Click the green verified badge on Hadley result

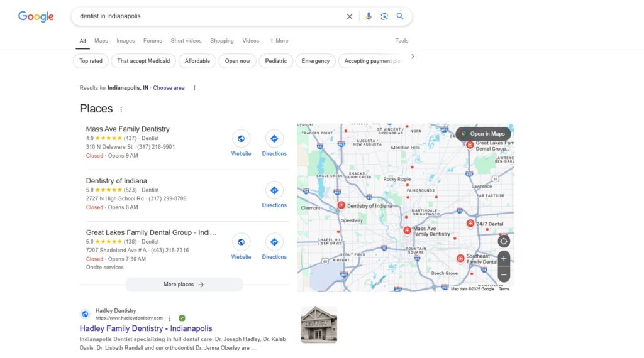(182, 318)
